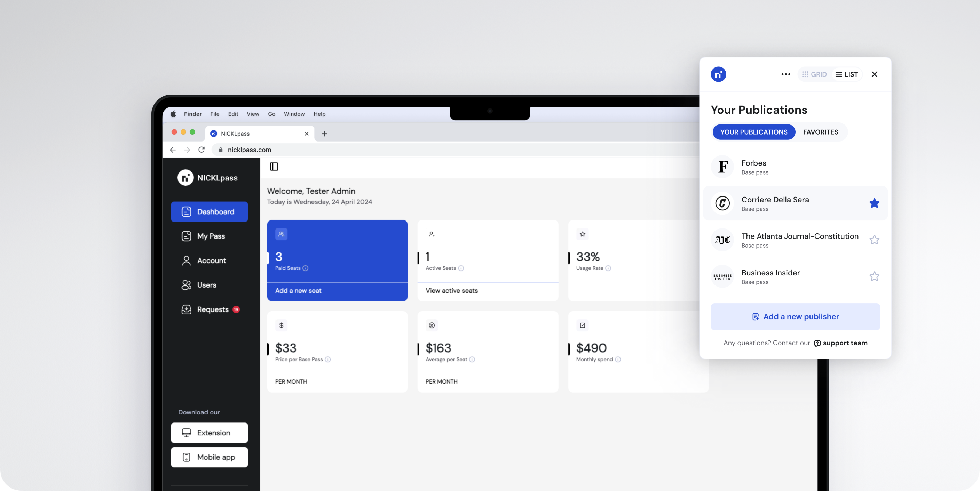The width and height of the screenshot is (980, 491).
Task: Open My Pass in the sidebar
Action: click(209, 236)
